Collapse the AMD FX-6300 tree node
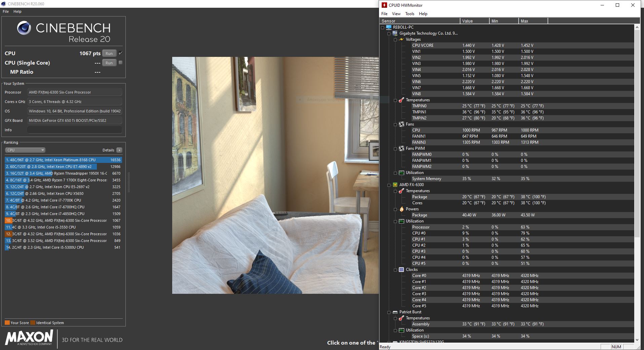 pos(389,185)
